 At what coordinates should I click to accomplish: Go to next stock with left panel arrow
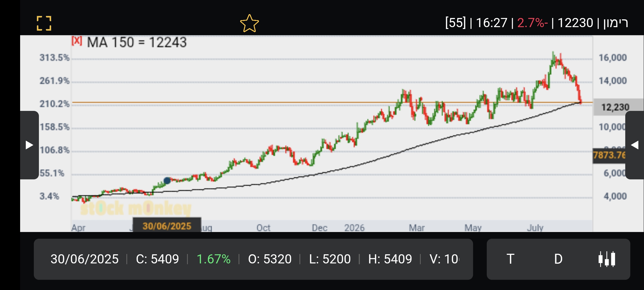(29, 145)
